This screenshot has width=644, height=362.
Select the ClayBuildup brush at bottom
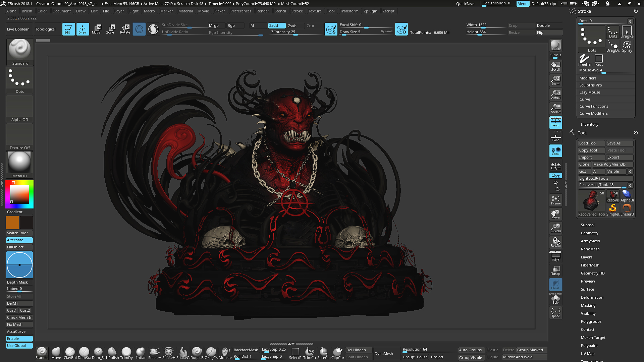70,353
